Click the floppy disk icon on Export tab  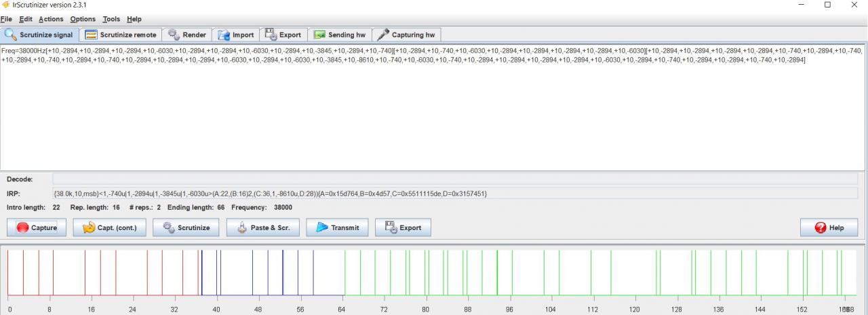tap(271, 35)
